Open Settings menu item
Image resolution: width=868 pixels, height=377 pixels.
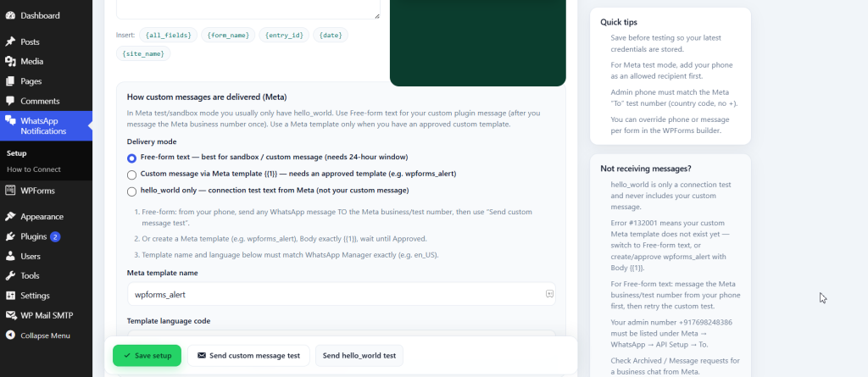pyautogui.click(x=46, y=296)
